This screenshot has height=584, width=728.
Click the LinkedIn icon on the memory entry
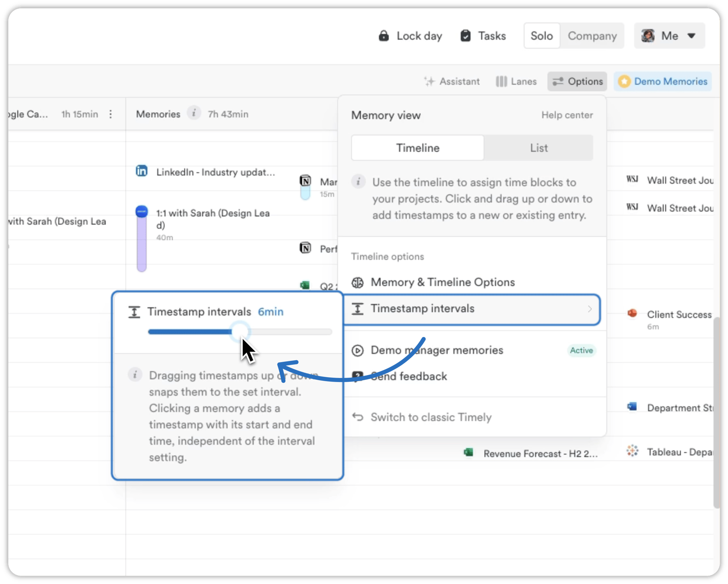142,171
